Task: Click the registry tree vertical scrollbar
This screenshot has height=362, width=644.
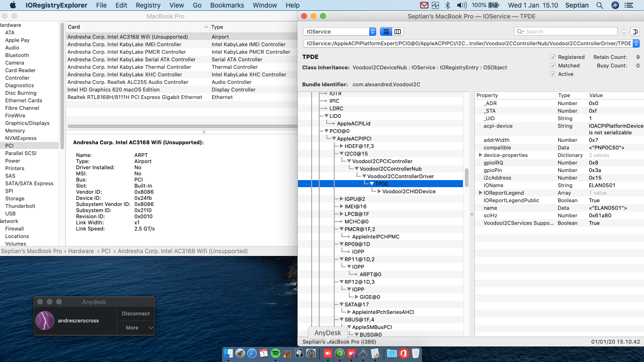Action: 467,177
